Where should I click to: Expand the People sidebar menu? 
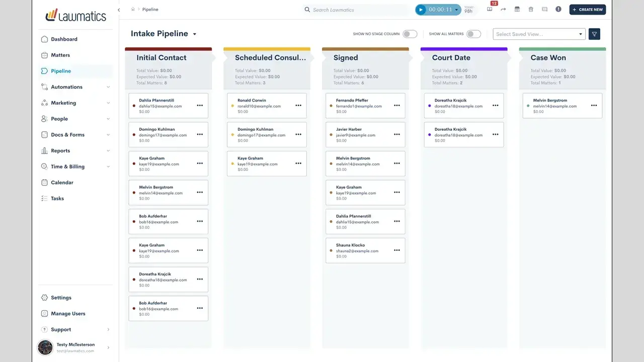(58, 119)
